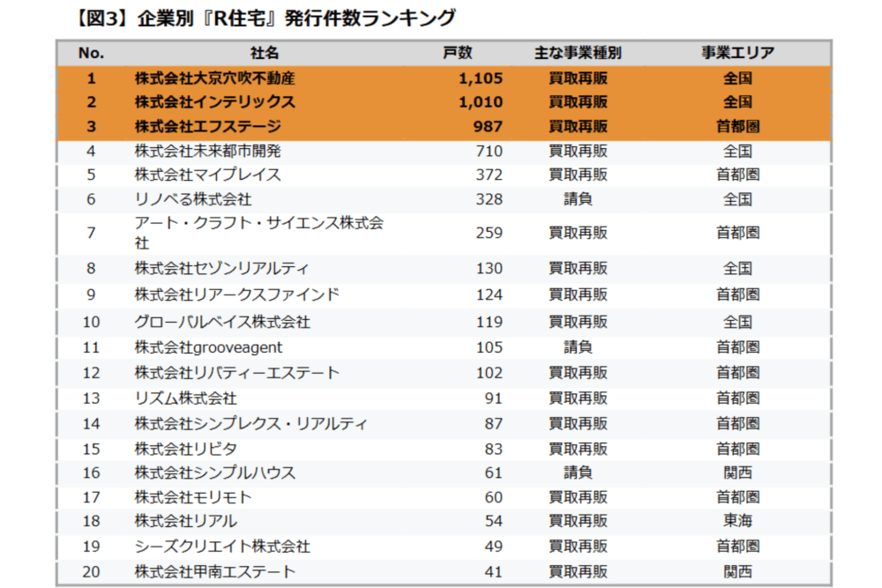This screenshot has height=588, width=882.
Task: Click the value 710
Action: point(489,151)
